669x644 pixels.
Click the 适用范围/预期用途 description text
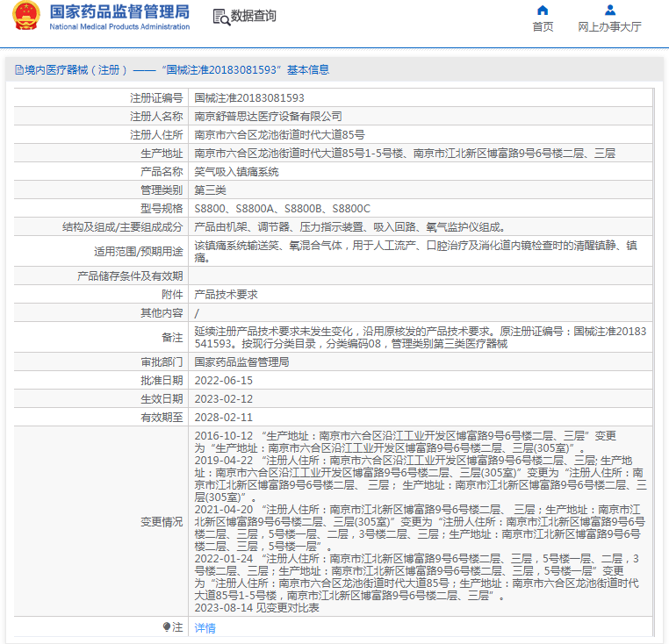tap(415, 251)
